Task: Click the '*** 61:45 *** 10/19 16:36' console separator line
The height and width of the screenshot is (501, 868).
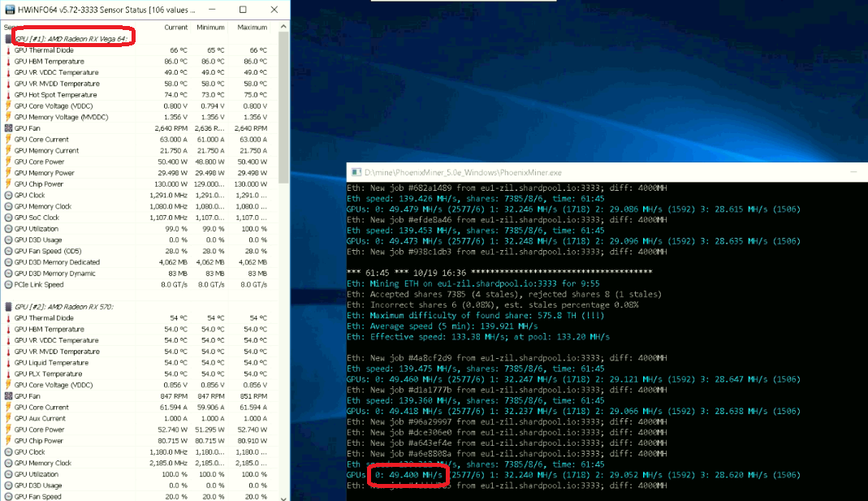Action: coord(499,273)
